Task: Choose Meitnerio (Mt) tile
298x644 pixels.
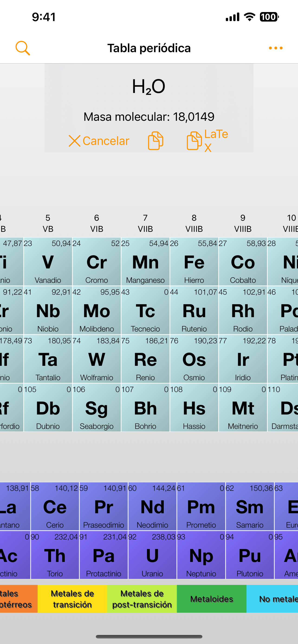Action: 243,408
